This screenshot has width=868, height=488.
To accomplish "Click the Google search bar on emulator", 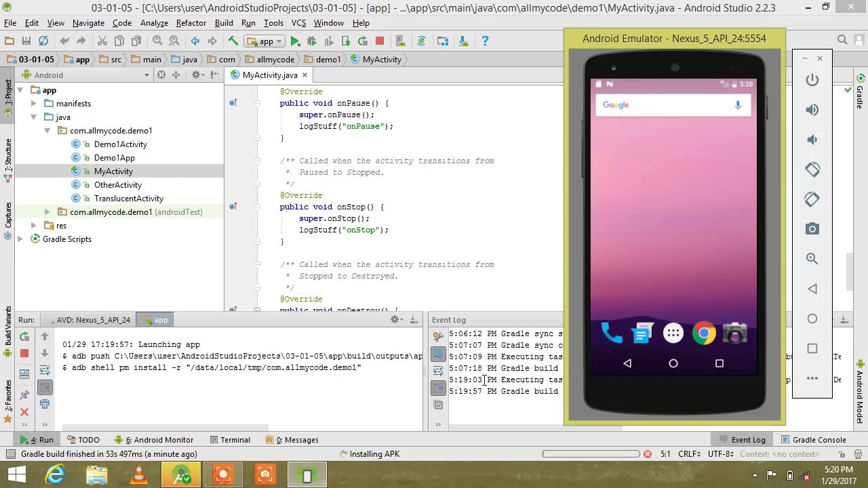I will click(665, 105).
